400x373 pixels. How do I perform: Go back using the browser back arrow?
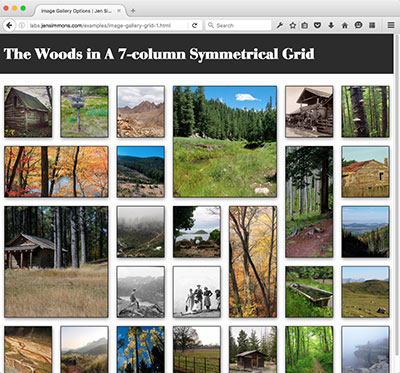[9, 25]
